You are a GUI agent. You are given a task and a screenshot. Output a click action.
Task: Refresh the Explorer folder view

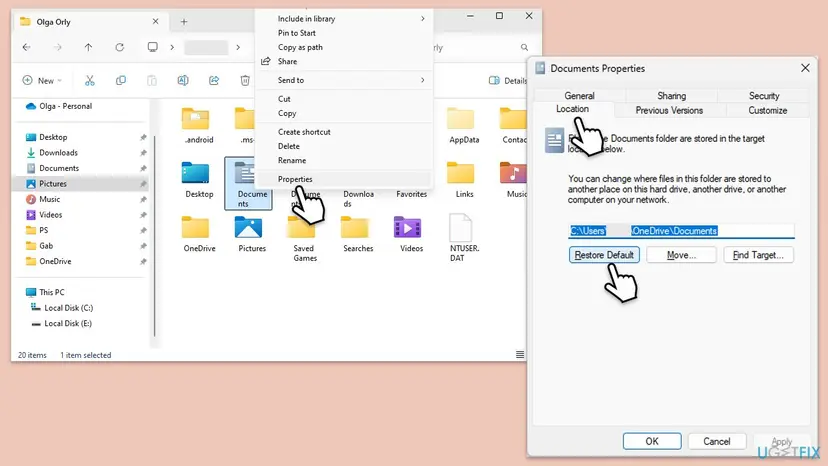click(120, 48)
